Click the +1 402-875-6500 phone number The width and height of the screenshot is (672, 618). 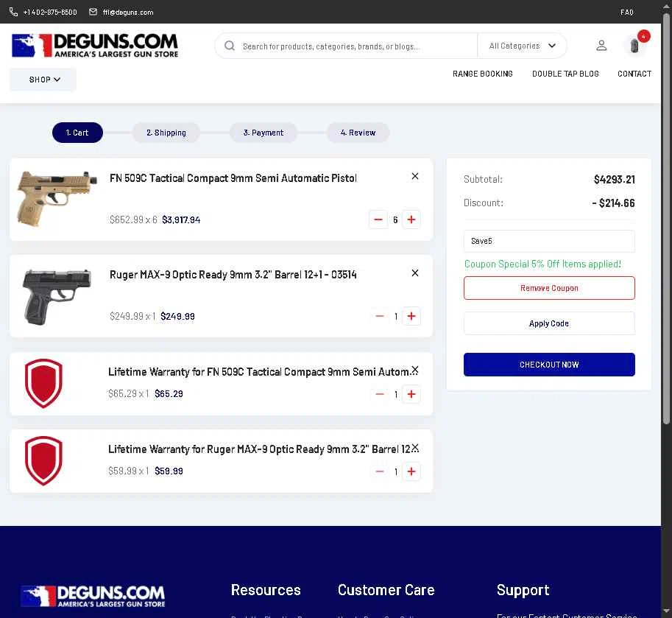point(50,13)
